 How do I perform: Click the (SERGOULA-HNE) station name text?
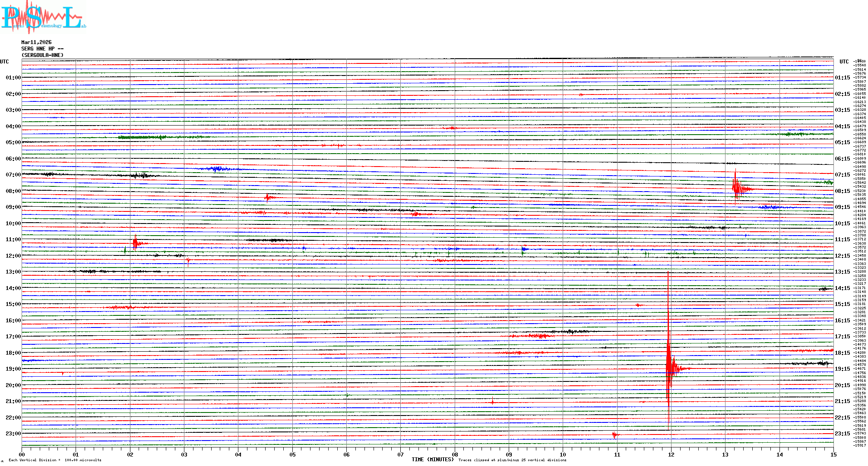click(x=42, y=55)
